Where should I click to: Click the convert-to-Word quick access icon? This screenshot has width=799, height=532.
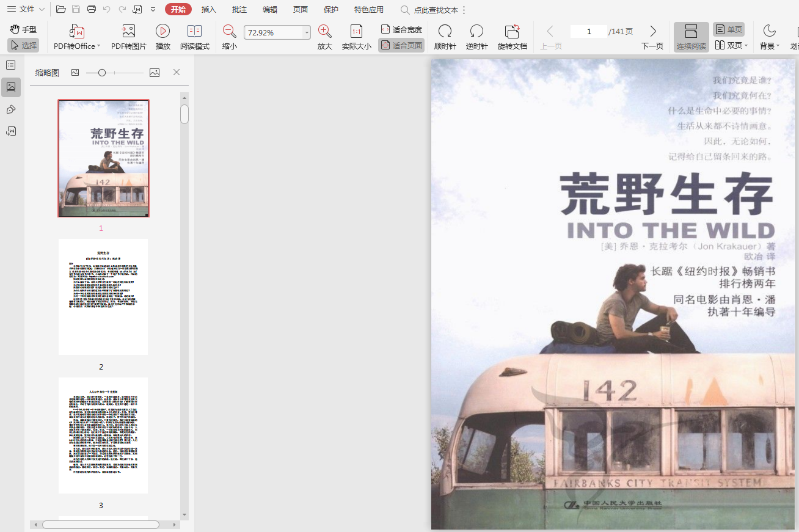137,9
